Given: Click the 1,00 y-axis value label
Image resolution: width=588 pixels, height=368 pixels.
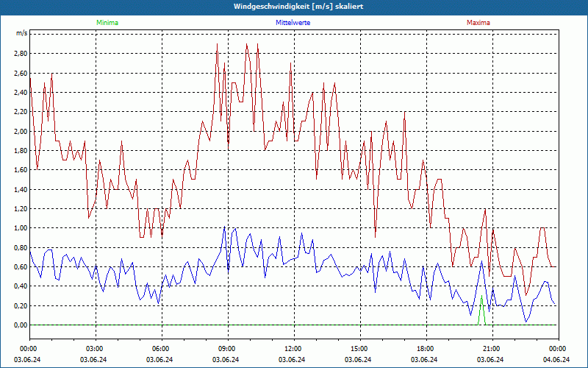Looking at the screenshot, I should 19,228.
